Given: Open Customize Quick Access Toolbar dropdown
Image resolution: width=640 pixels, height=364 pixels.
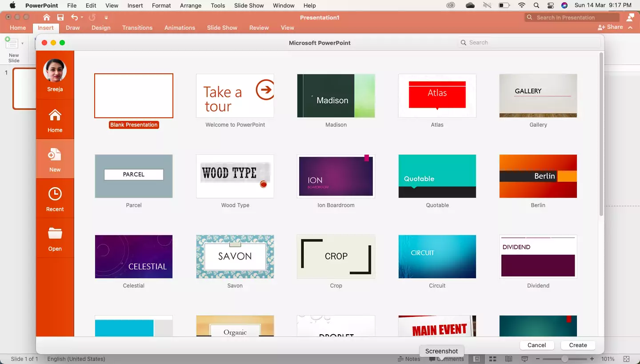Looking at the screenshot, I should click(106, 18).
